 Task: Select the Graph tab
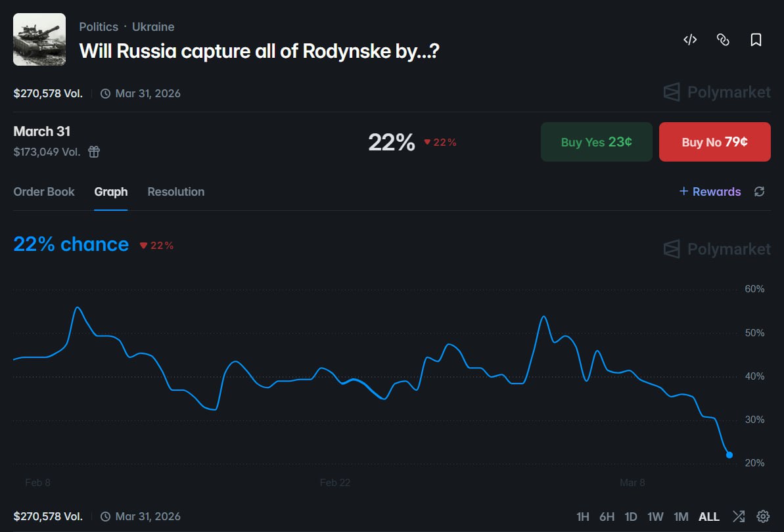(111, 192)
